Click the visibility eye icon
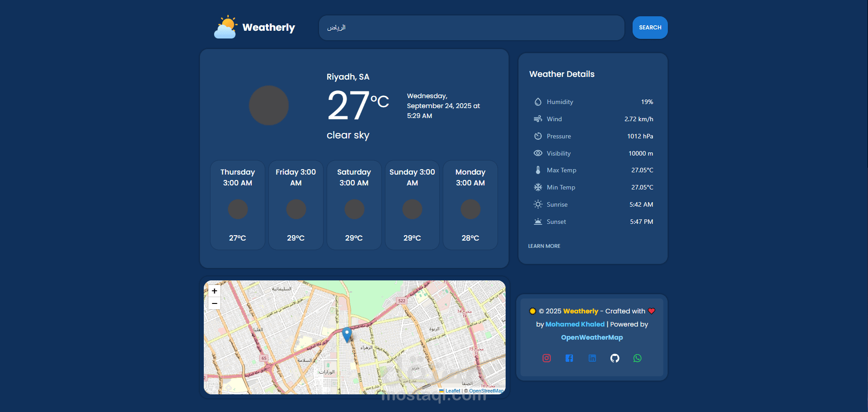Image resolution: width=868 pixels, height=412 pixels. (538, 153)
